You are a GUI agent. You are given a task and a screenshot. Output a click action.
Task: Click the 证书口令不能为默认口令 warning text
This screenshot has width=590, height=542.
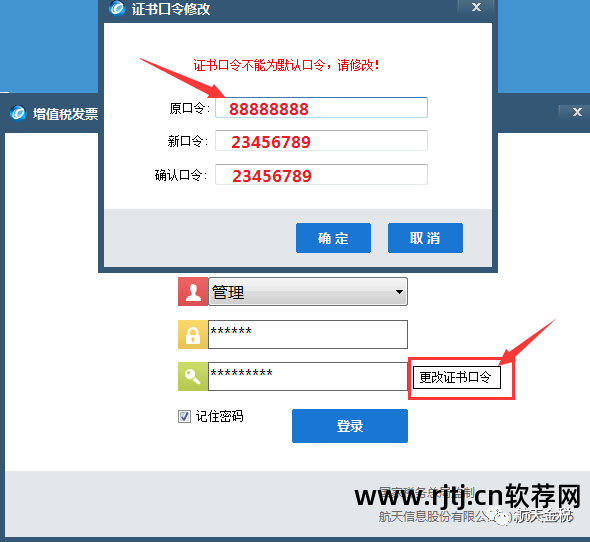(286, 65)
